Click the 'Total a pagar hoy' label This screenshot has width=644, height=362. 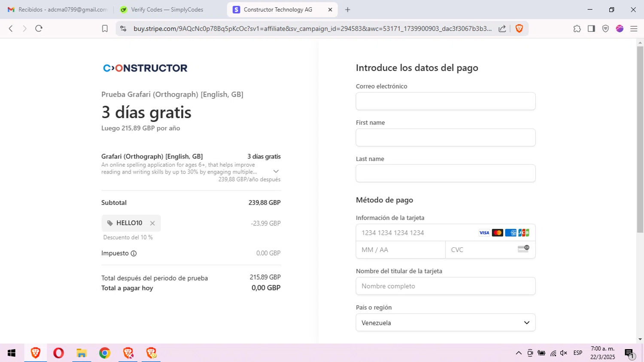[x=127, y=288]
